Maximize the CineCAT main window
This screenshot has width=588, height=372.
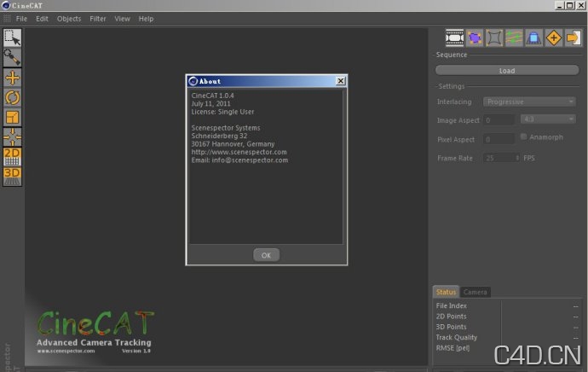(569, 5)
